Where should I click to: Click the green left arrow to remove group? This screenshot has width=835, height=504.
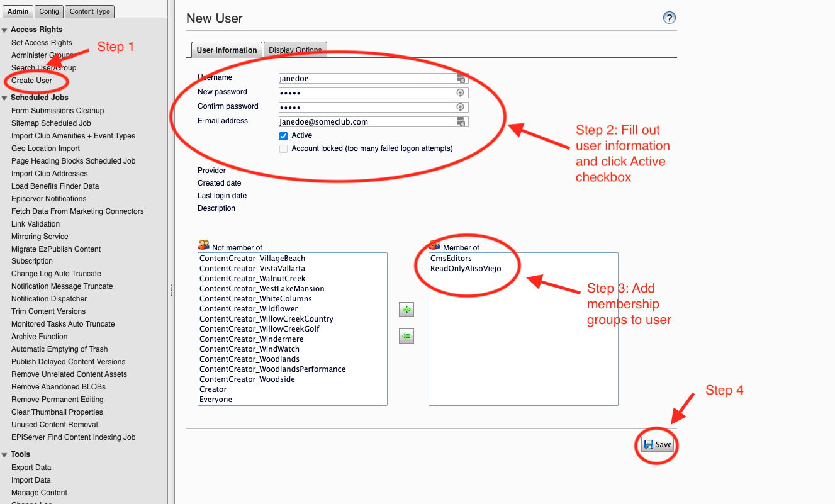(x=406, y=337)
